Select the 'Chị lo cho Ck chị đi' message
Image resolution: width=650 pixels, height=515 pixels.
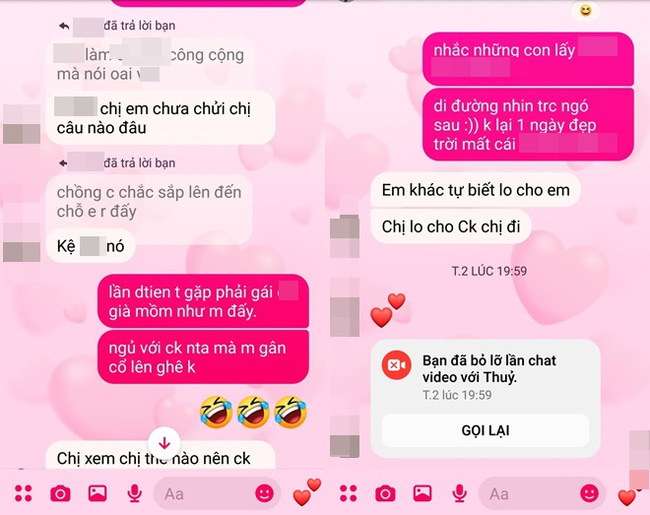coord(451,226)
